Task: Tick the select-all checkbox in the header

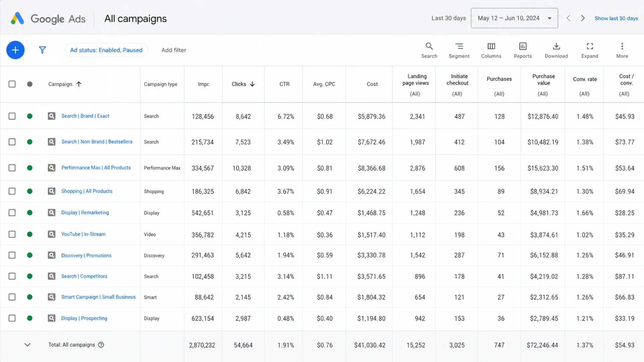Action: (x=12, y=84)
